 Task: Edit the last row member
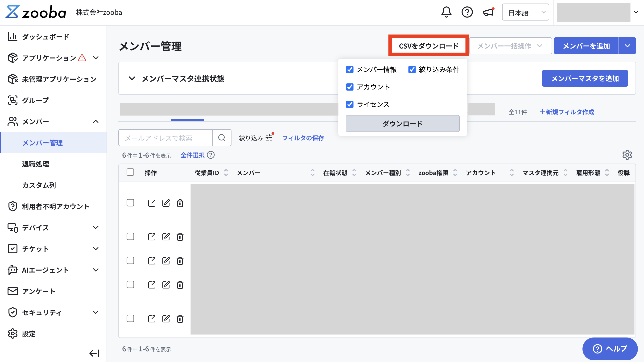(x=166, y=319)
